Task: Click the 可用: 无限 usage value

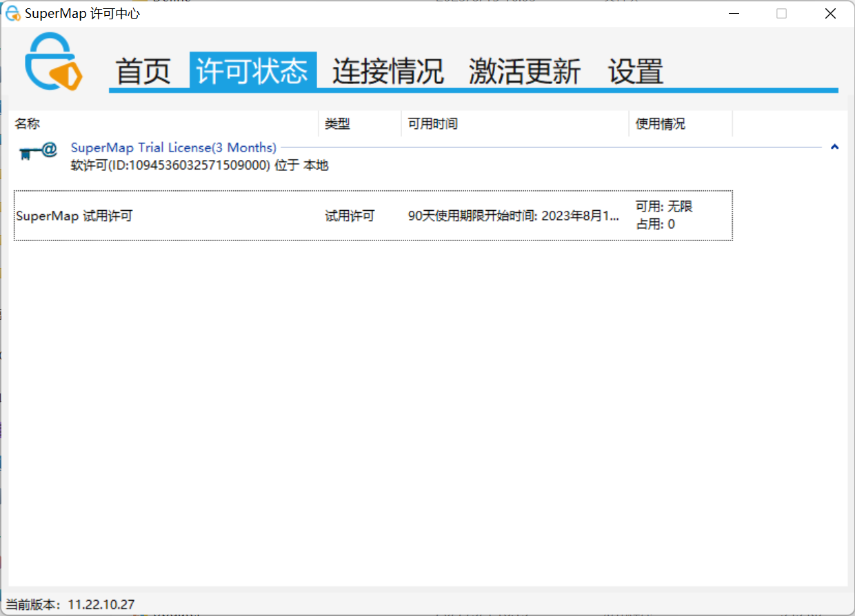Action: coord(664,206)
